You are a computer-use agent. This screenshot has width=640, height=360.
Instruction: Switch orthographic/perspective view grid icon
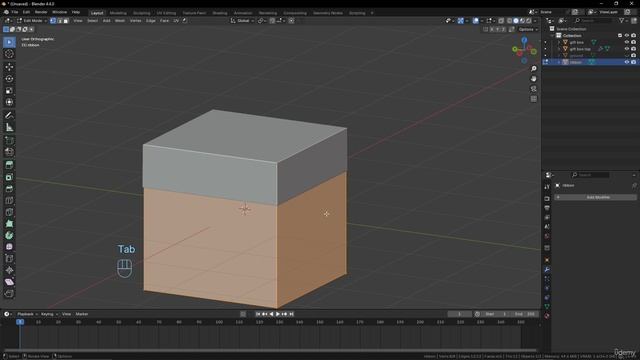pyautogui.click(x=533, y=99)
